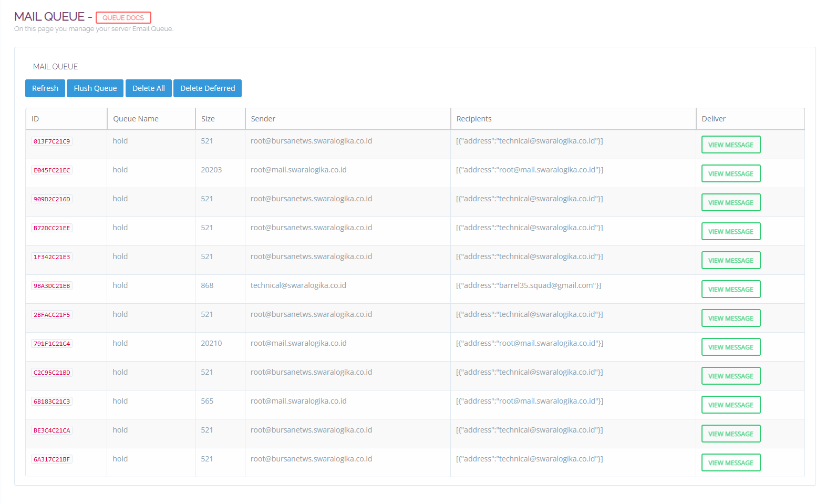Select the ID tag 2BFACC21F5
Screen dimensions: 826x504
(51, 315)
